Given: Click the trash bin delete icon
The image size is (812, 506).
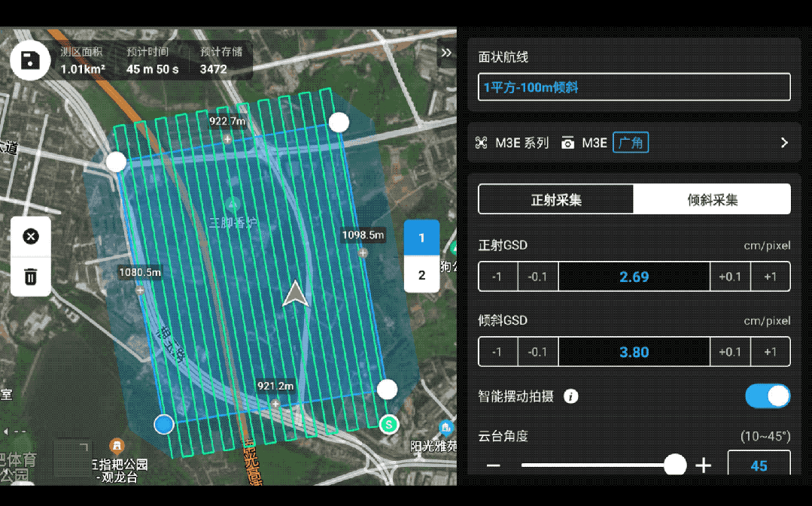Looking at the screenshot, I should point(31,276).
